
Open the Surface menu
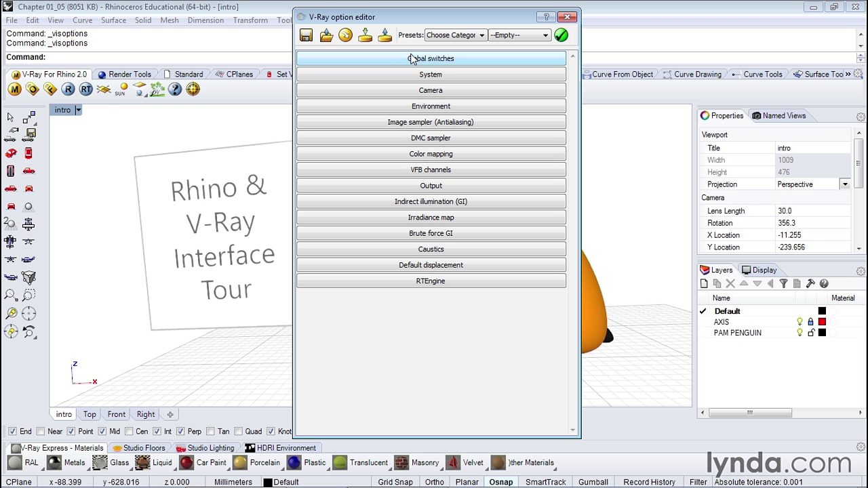point(113,20)
